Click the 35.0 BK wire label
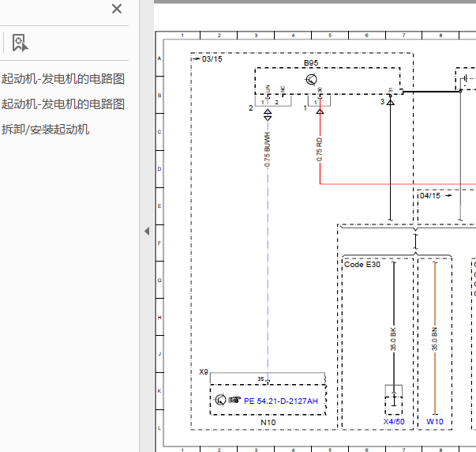This screenshot has height=452, width=476. coord(393,339)
